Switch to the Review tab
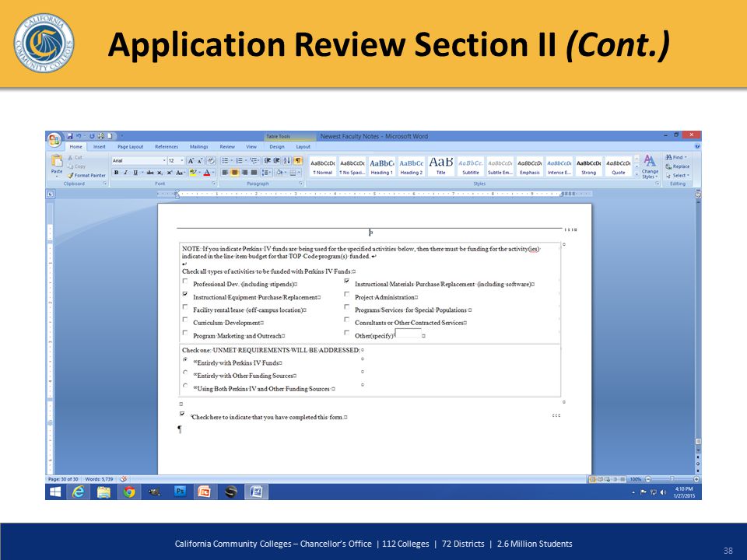 tap(227, 147)
